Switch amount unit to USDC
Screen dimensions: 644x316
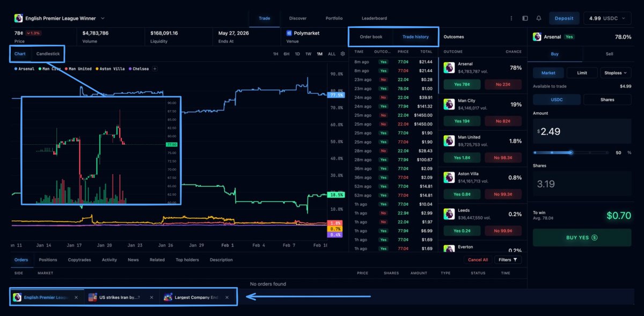[x=557, y=99]
